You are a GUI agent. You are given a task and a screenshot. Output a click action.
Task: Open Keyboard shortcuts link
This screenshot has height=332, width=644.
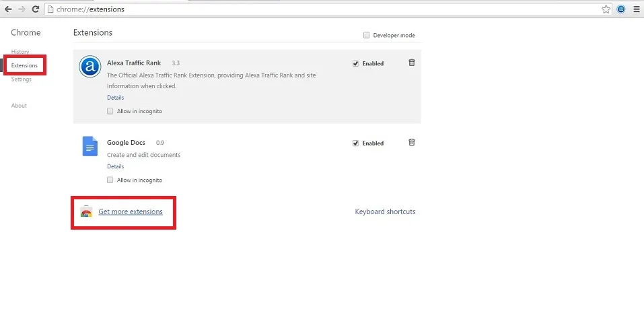pyautogui.click(x=385, y=211)
